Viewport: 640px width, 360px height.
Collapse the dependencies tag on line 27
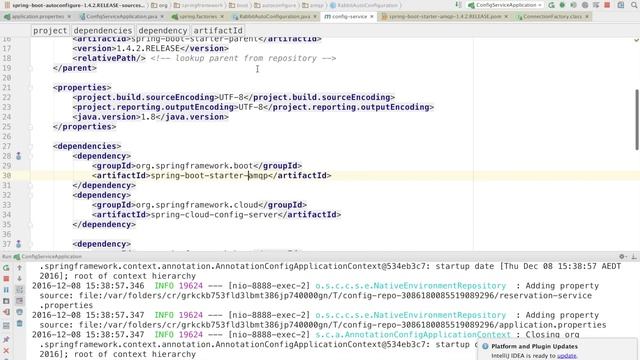[30, 146]
